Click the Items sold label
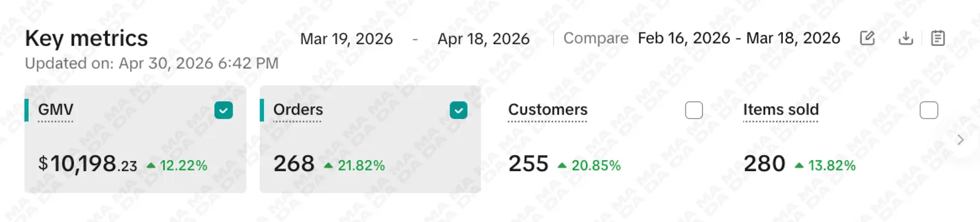Screen dimensions: 980x222 click(x=781, y=110)
